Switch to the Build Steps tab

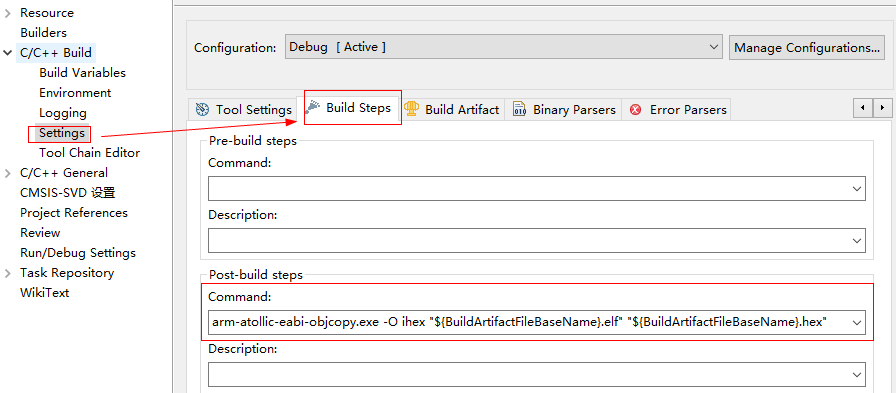click(350, 107)
